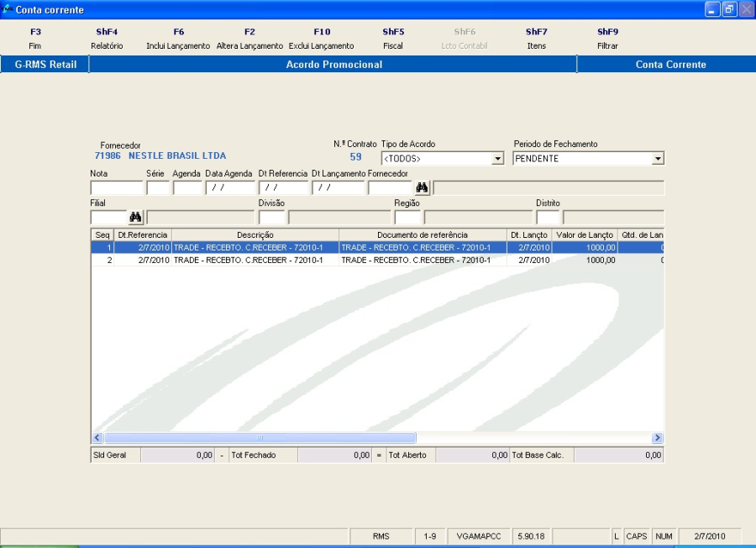The width and height of the screenshot is (756, 548).
Task: Click the supplier name NESTLE BRASIL LTDA
Action: 177,155
